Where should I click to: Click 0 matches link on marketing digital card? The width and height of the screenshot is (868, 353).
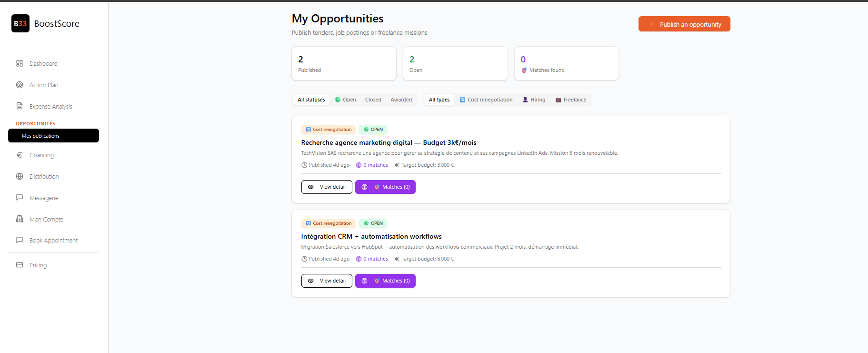[x=372, y=165]
